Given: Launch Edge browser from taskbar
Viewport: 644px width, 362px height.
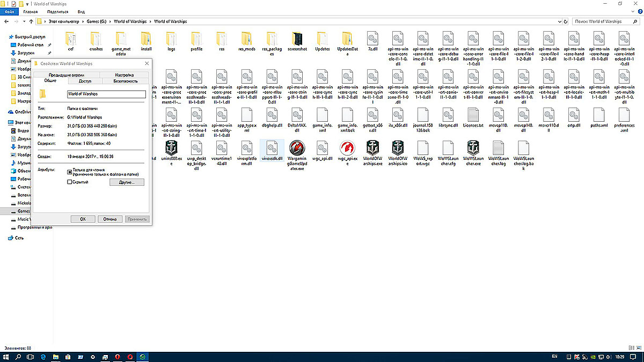Looking at the screenshot, I should (43, 357).
